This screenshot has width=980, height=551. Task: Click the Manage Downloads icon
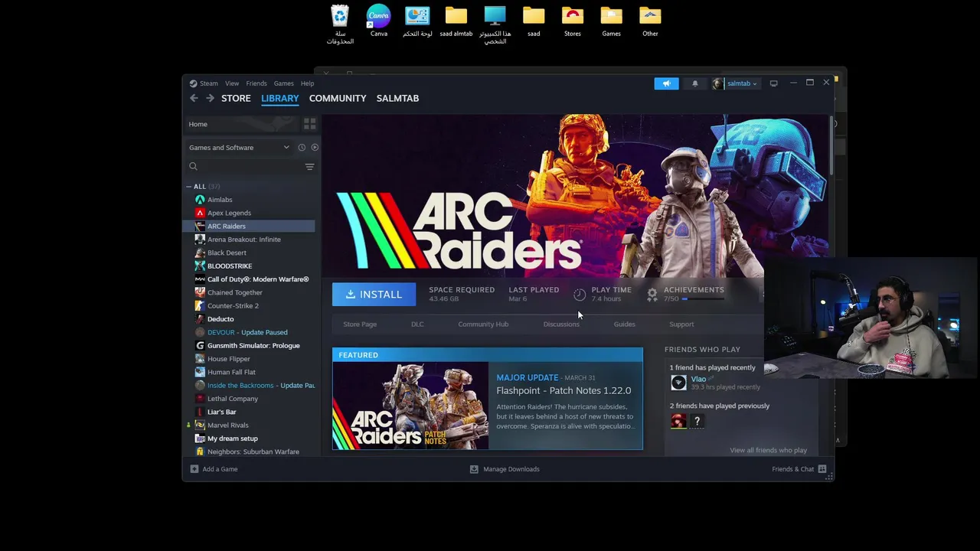(474, 469)
